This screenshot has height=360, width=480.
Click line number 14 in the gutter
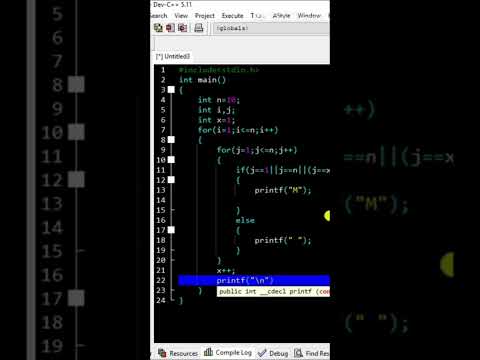(x=161, y=200)
